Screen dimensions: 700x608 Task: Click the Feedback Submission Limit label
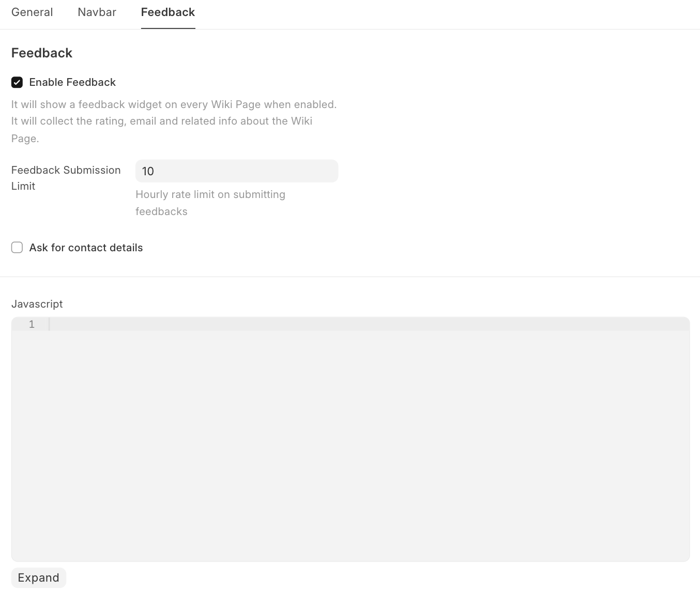coord(66,170)
